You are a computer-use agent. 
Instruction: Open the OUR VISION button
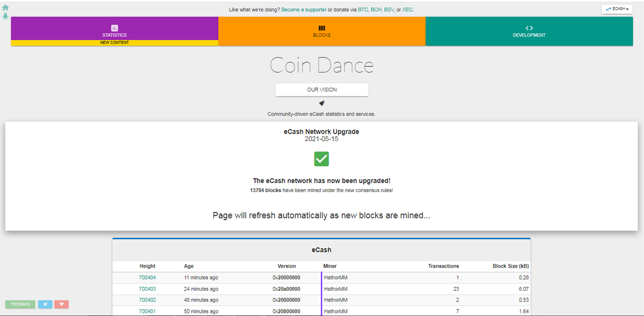[322, 90]
